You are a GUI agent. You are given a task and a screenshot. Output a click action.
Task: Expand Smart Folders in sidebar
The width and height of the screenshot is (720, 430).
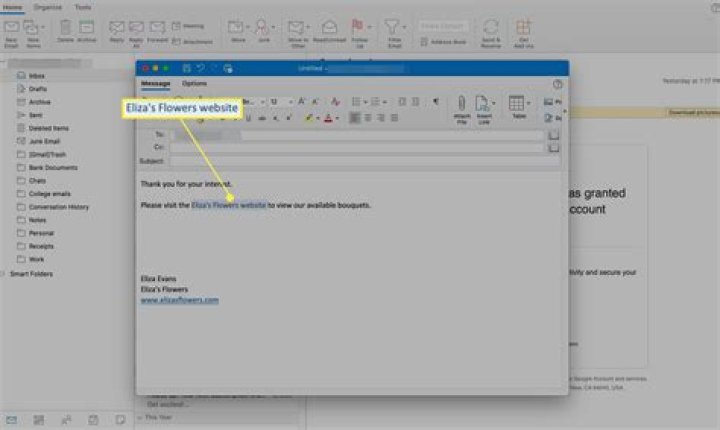click(3, 274)
